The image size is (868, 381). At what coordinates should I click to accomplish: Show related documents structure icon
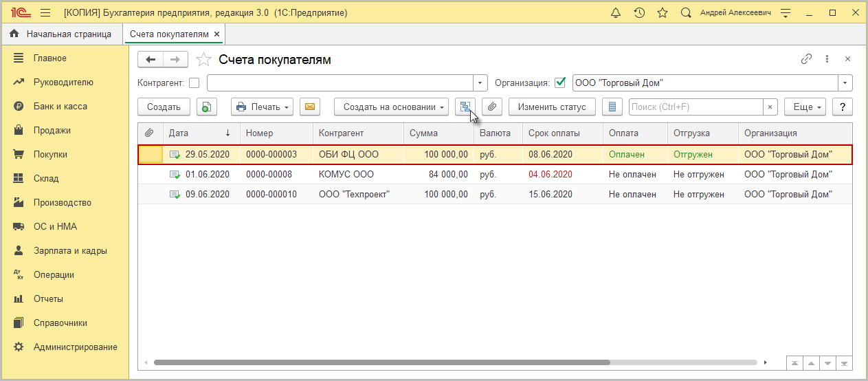click(x=465, y=107)
